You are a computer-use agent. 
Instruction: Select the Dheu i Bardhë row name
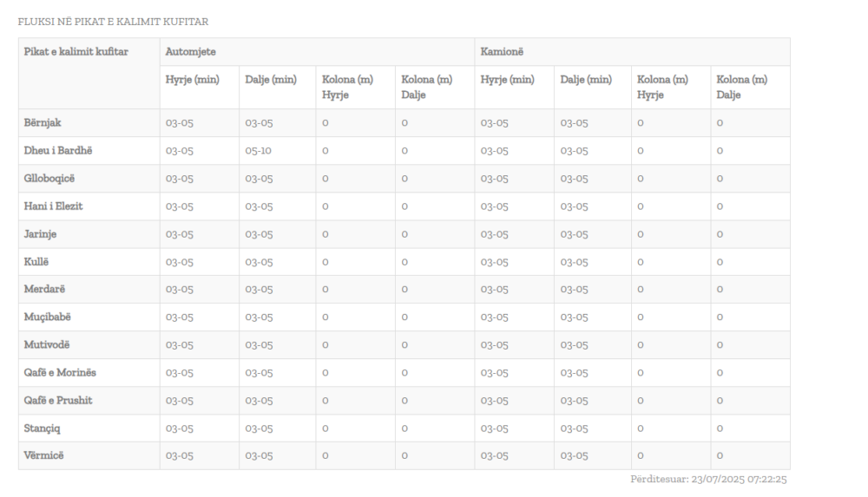click(57, 150)
